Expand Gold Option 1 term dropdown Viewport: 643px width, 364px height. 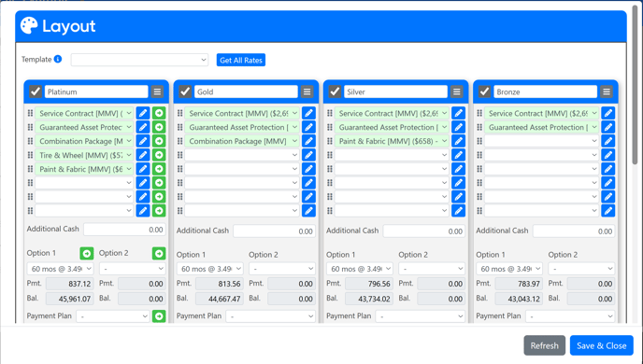210,269
